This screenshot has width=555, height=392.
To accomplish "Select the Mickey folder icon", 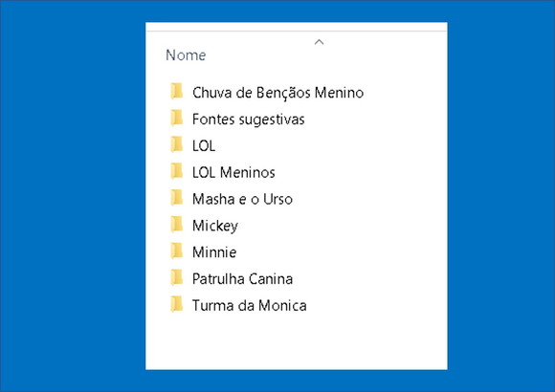I will click(176, 225).
